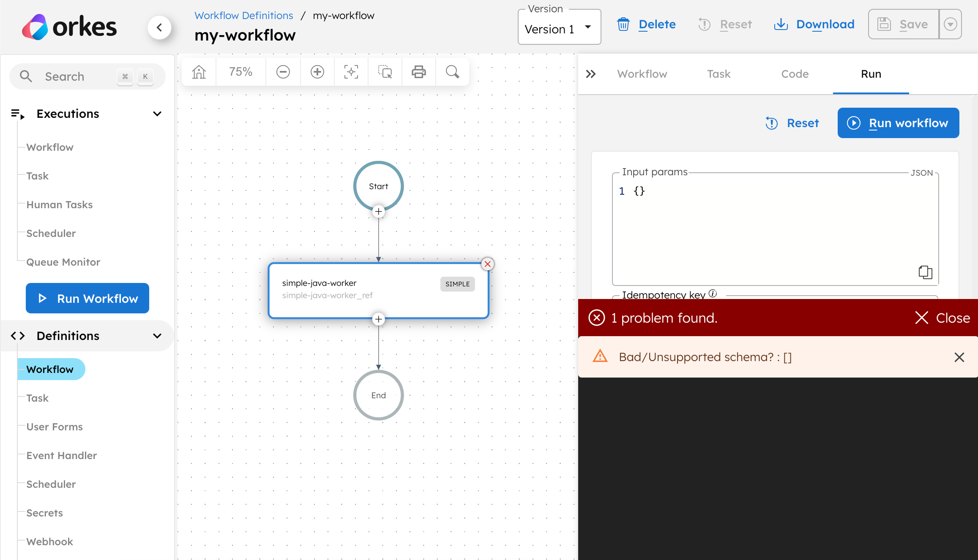Collapse the right panel with double chevron

coord(591,74)
